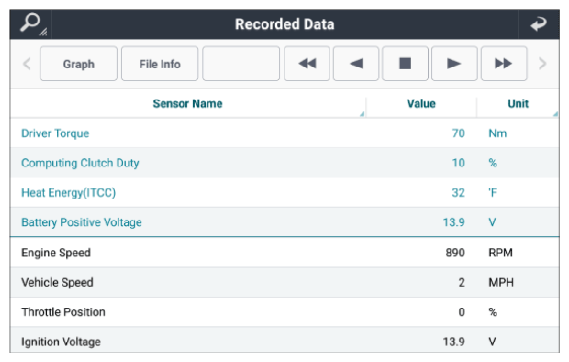Select the Vehicle Speed row
The width and height of the screenshot is (569, 362).
[284, 282]
